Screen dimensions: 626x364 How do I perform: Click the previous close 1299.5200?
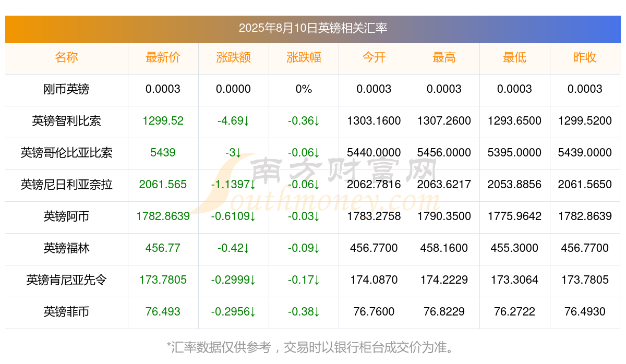click(585, 121)
